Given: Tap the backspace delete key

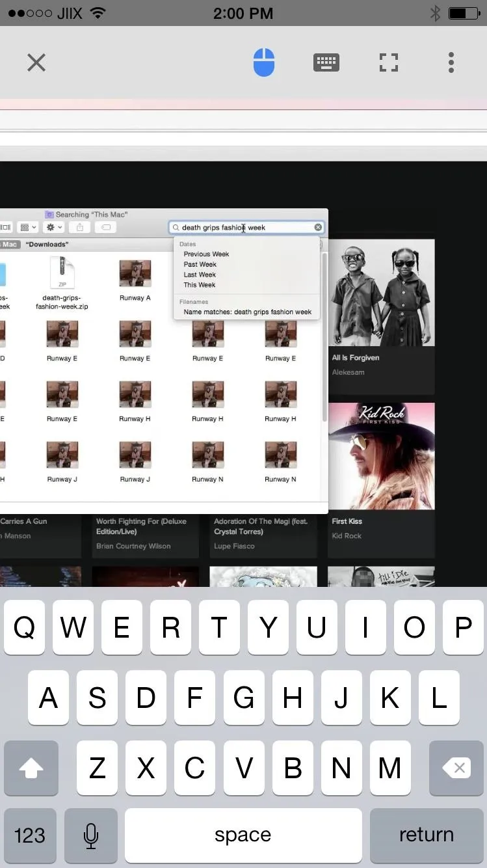Looking at the screenshot, I should click(456, 768).
